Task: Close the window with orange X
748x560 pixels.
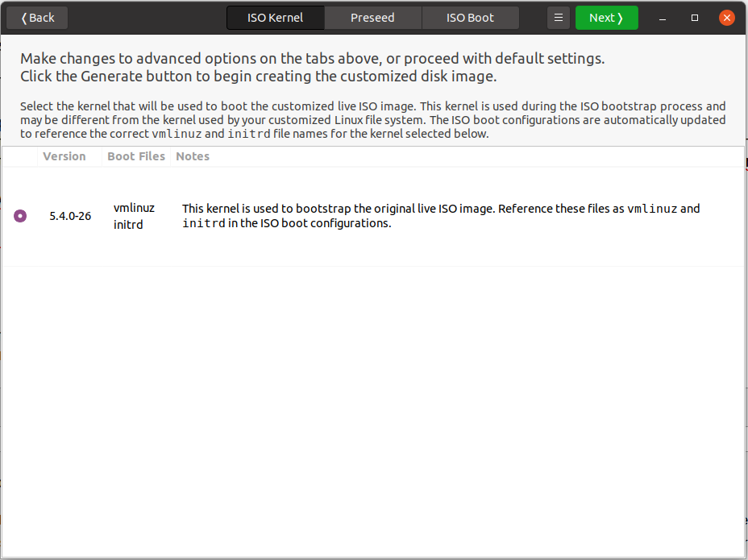Action: (x=726, y=18)
